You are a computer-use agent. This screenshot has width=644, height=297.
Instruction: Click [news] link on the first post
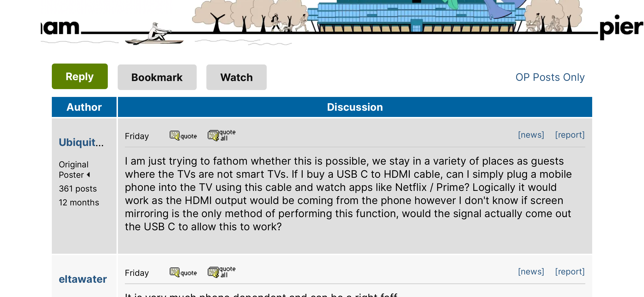[531, 135]
